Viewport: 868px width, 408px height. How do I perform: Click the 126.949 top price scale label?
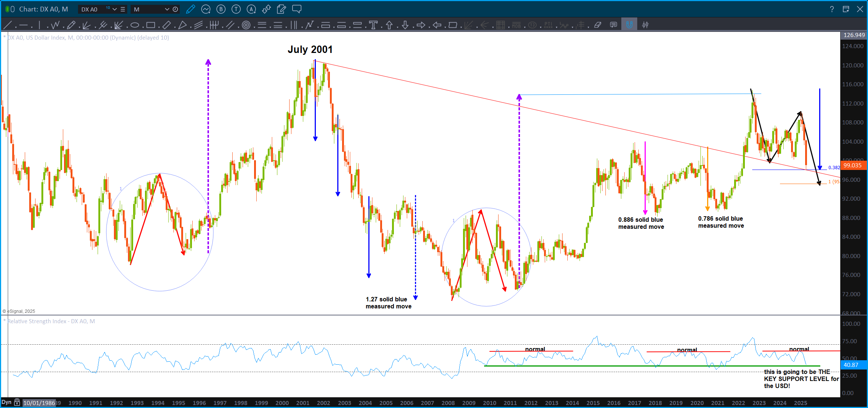[854, 35]
